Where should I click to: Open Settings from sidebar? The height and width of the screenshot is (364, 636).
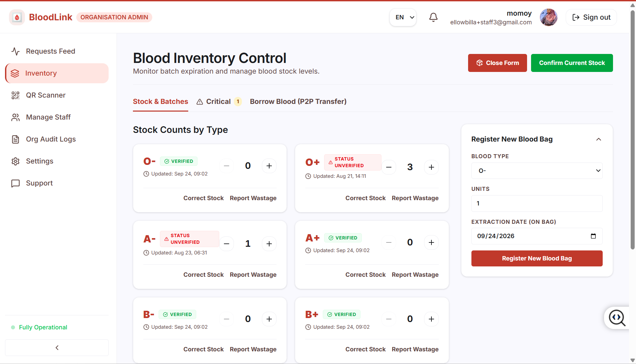click(57, 161)
